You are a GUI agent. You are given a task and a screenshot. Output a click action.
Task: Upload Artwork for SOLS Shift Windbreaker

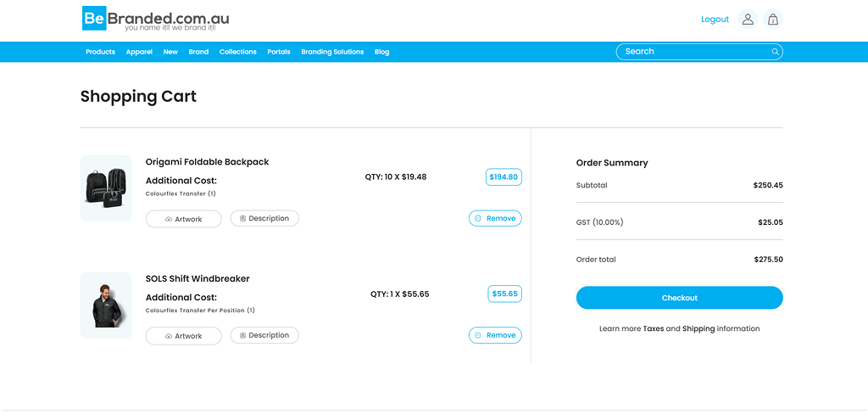coord(183,336)
